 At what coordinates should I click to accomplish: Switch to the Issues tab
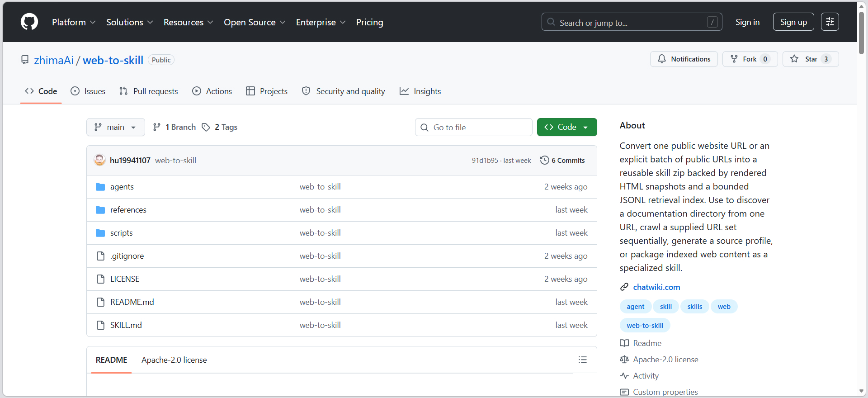coord(88,91)
